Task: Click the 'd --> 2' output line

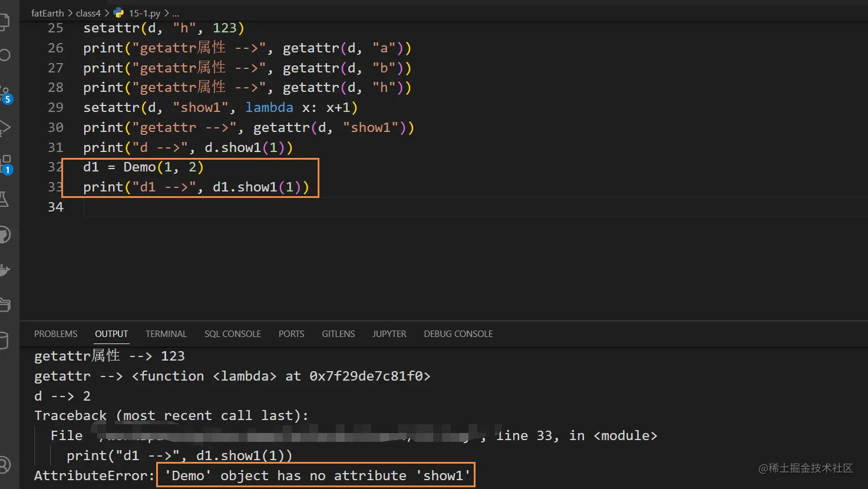Action: [x=62, y=396]
